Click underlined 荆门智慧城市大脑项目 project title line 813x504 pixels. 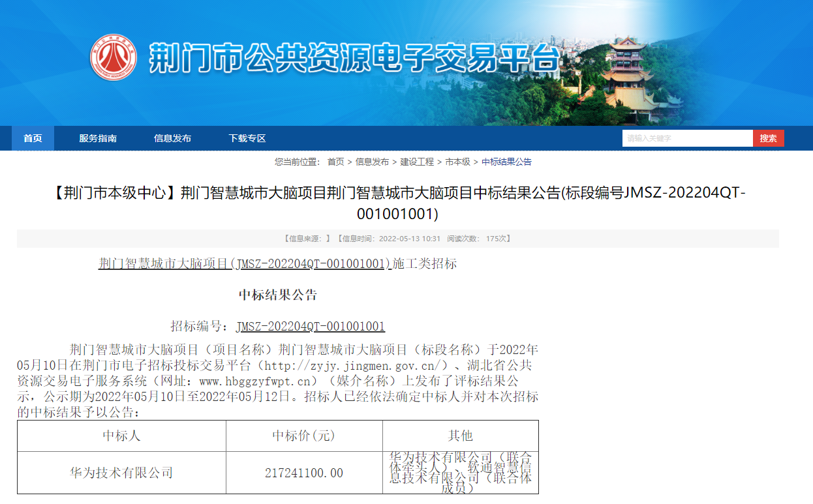pos(245,263)
